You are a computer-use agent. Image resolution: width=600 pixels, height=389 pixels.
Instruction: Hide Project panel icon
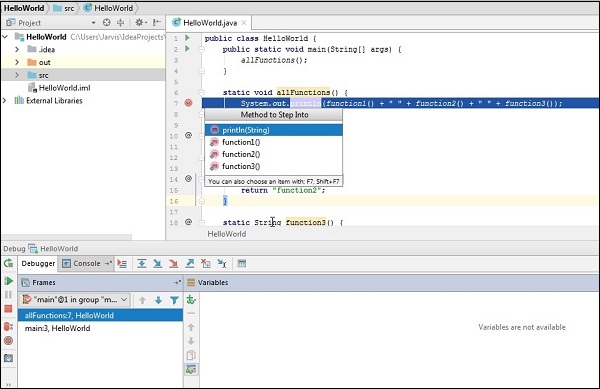(x=157, y=23)
